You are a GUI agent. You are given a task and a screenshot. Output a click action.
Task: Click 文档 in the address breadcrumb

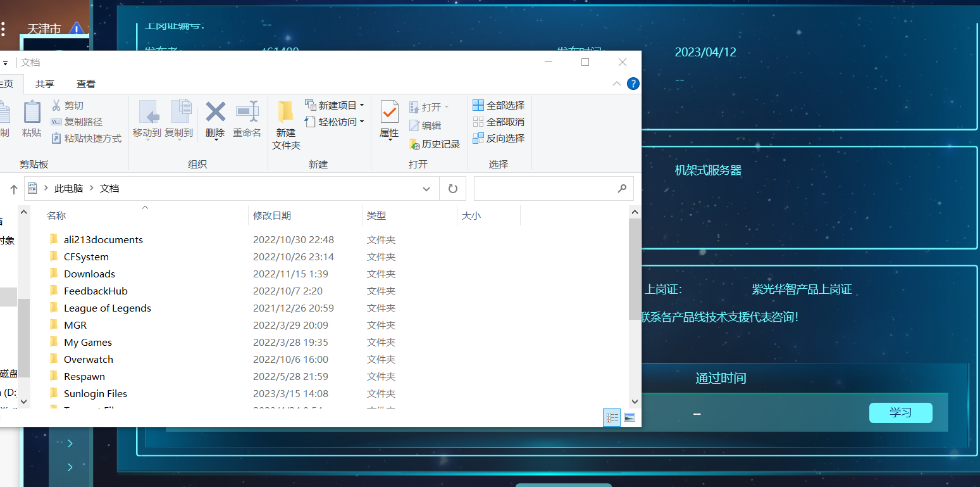[109, 188]
